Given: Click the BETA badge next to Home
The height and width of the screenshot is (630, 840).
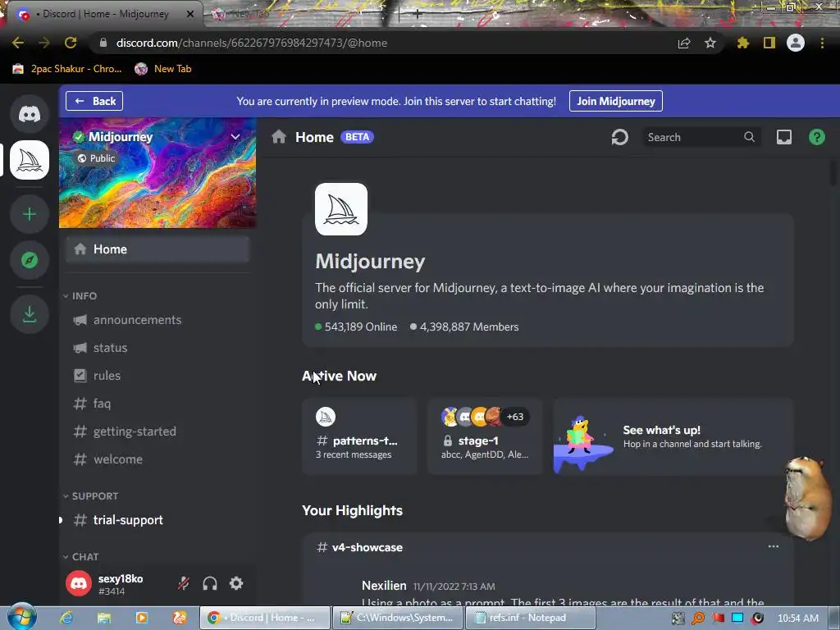Looking at the screenshot, I should 357,137.
